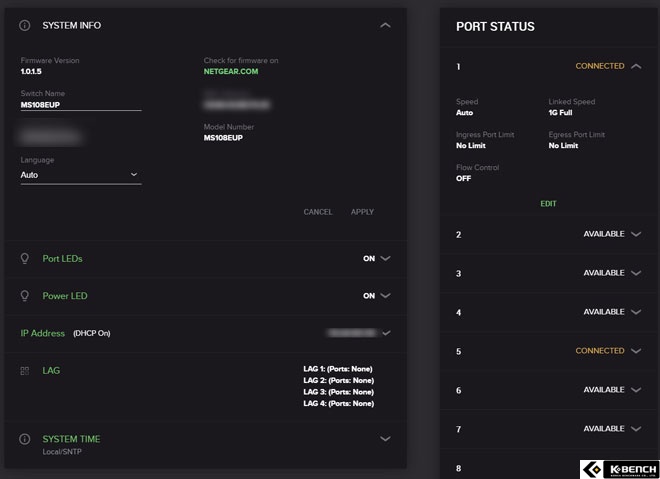
Task: Click the System Time info icon
Action: click(25, 439)
